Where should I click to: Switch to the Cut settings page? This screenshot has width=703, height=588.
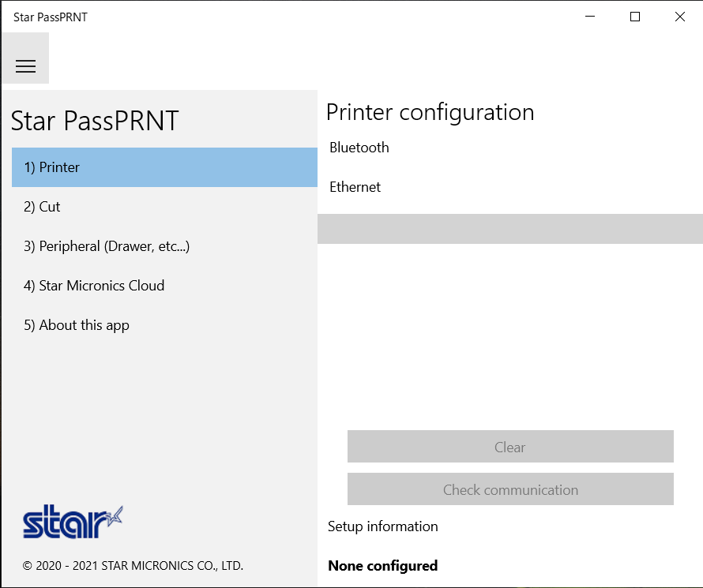point(42,207)
